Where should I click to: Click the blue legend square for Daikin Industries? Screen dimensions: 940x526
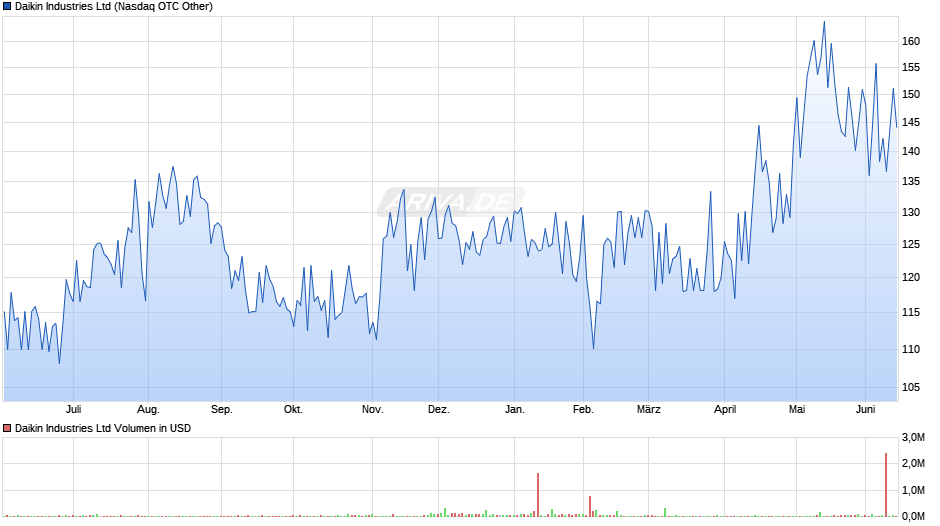point(7,7)
